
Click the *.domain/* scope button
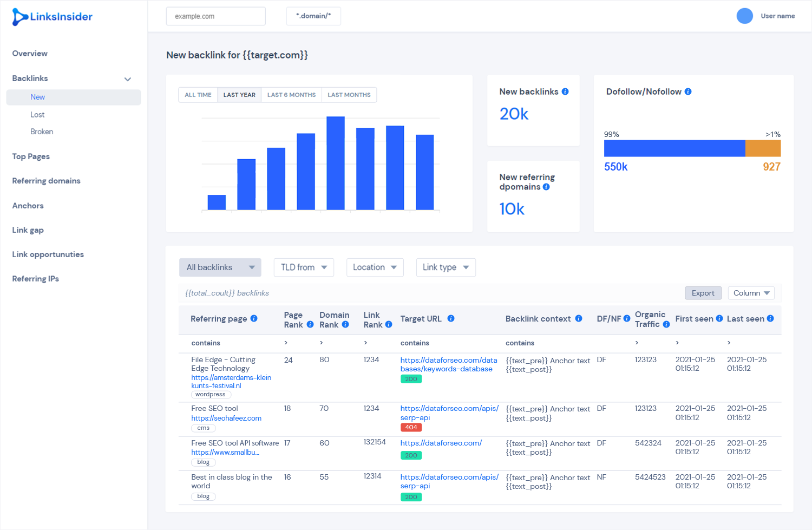click(x=313, y=16)
